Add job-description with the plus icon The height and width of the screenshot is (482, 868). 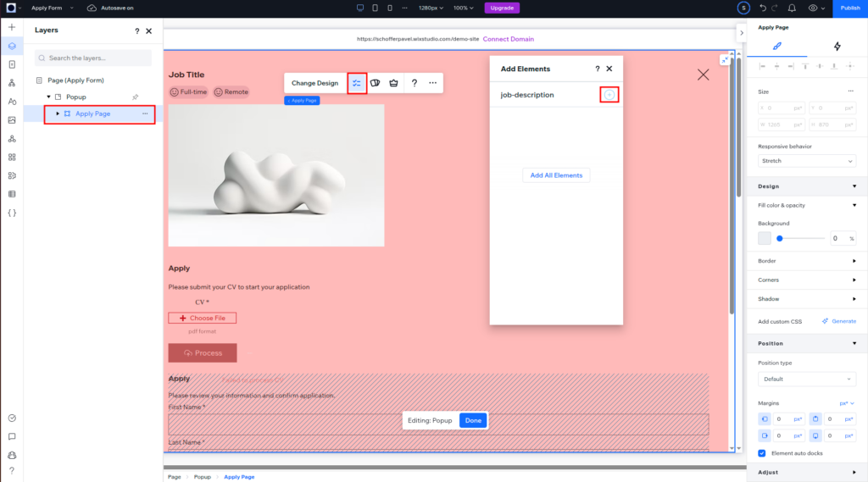tap(609, 95)
